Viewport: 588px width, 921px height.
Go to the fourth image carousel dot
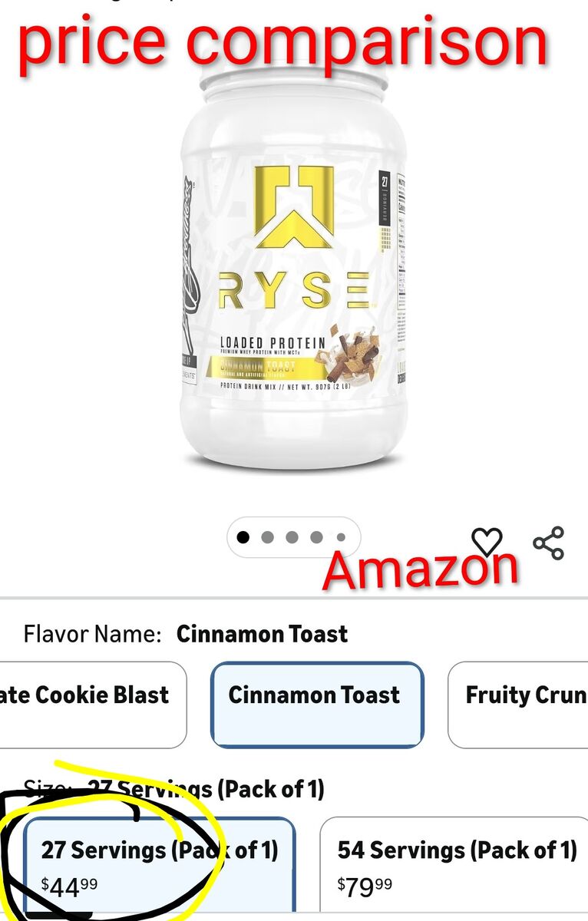pyautogui.click(x=316, y=537)
